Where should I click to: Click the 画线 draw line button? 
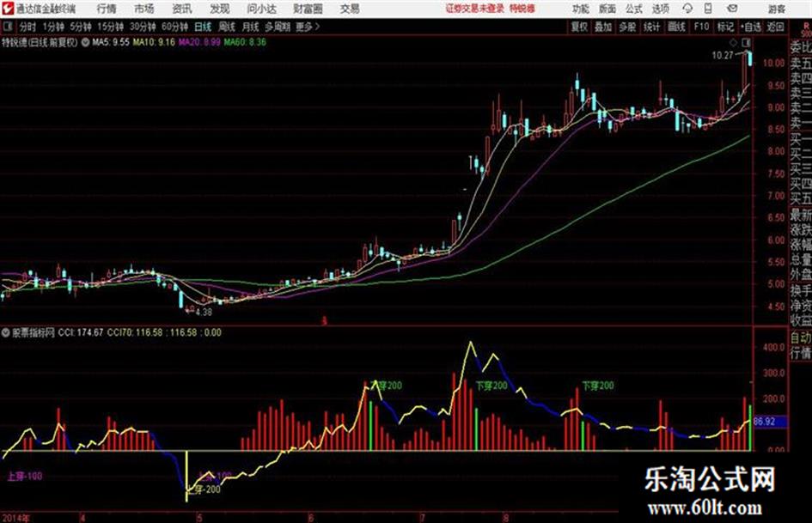[x=676, y=27]
